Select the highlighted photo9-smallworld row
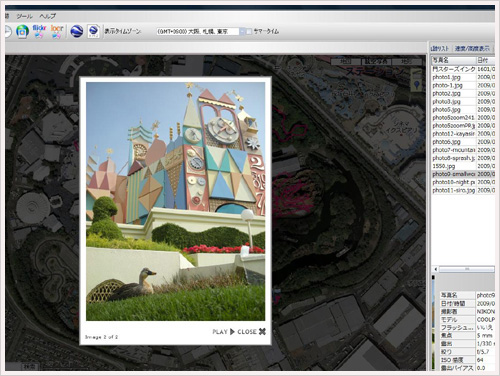 (463, 174)
